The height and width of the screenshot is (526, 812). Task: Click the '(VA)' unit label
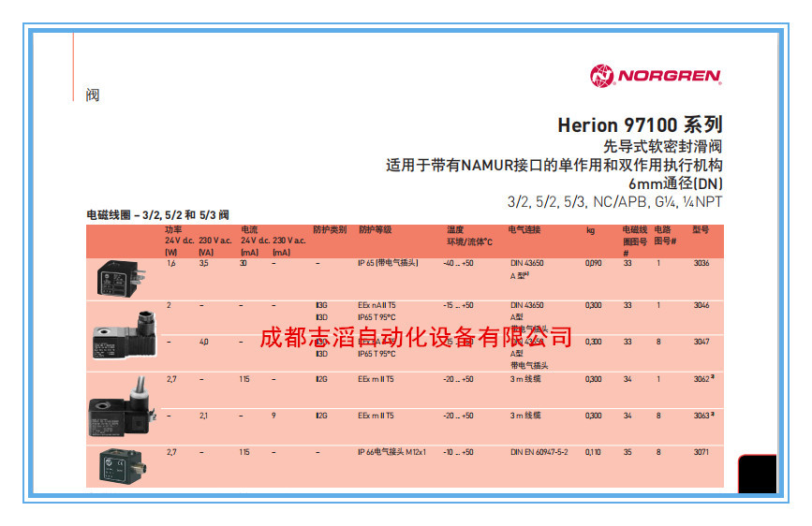tap(206, 253)
